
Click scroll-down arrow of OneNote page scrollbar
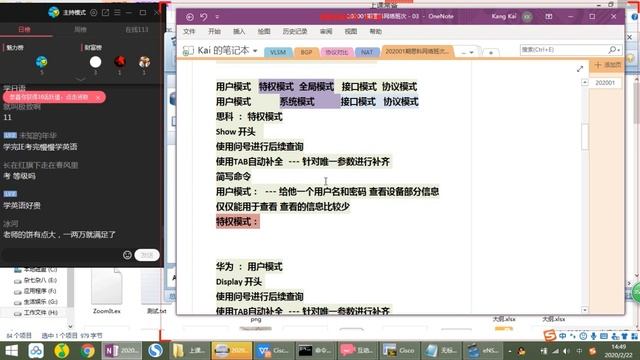(x=584, y=310)
